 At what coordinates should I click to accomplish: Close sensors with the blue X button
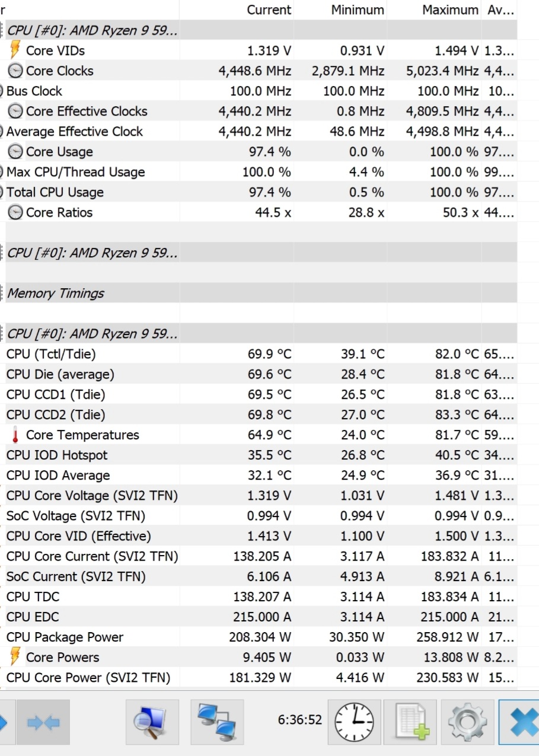[x=521, y=722]
